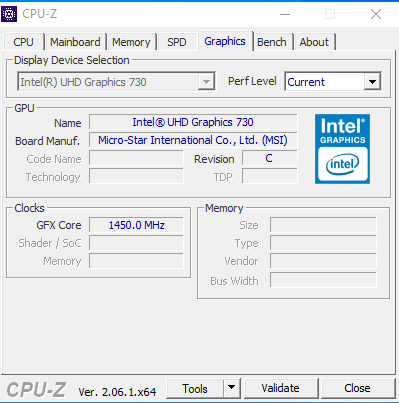The image size is (399, 403).
Task: Click the empty Shader / SoC clock field
Action: [x=136, y=243]
